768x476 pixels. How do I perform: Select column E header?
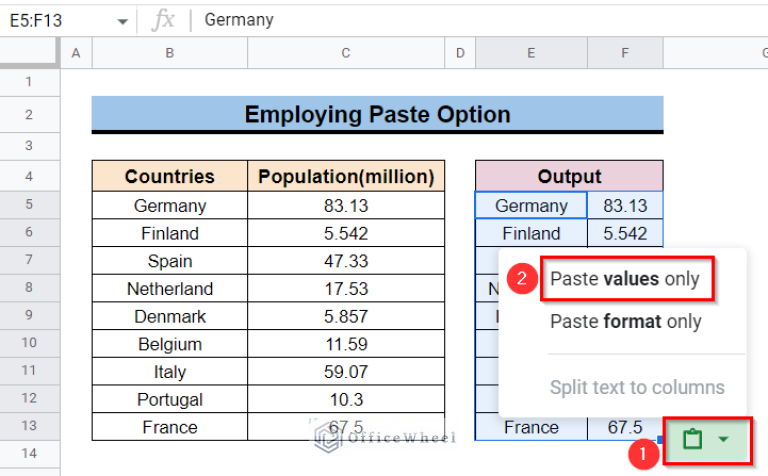tap(530, 53)
